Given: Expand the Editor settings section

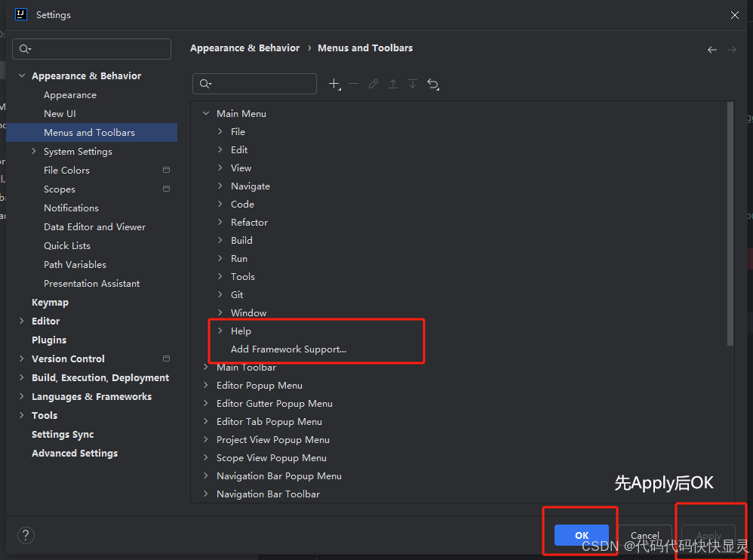Looking at the screenshot, I should pos(22,320).
